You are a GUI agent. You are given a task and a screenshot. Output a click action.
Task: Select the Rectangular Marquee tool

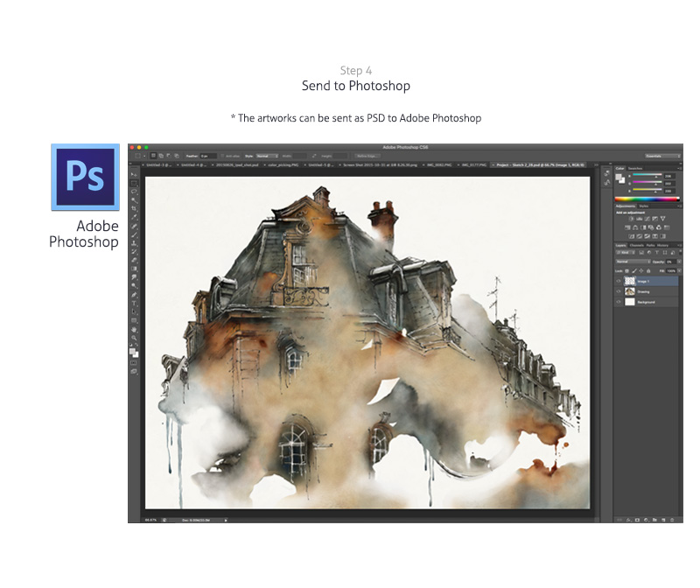(134, 183)
